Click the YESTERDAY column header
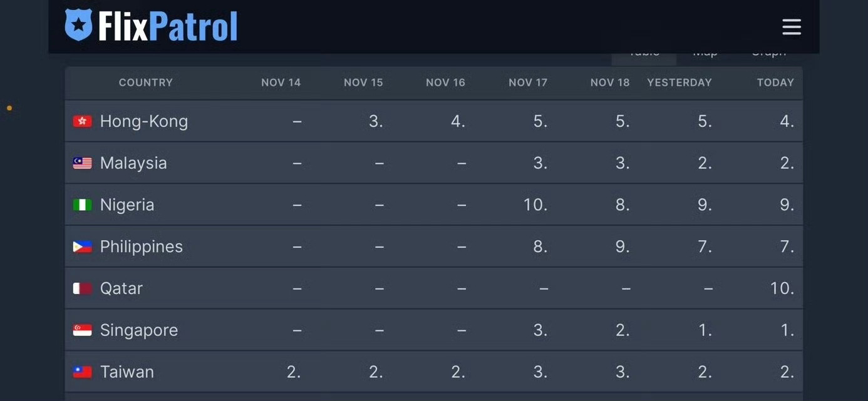The width and height of the screenshot is (868, 401). click(679, 83)
